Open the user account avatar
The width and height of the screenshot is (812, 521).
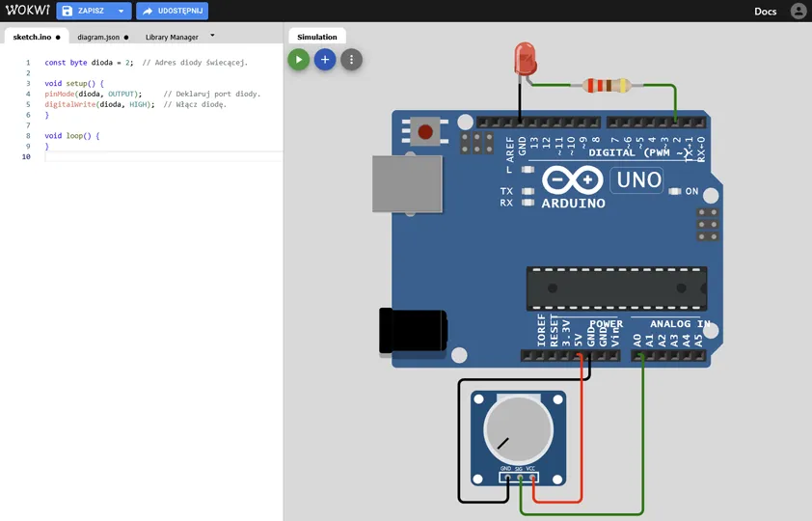[x=798, y=11]
